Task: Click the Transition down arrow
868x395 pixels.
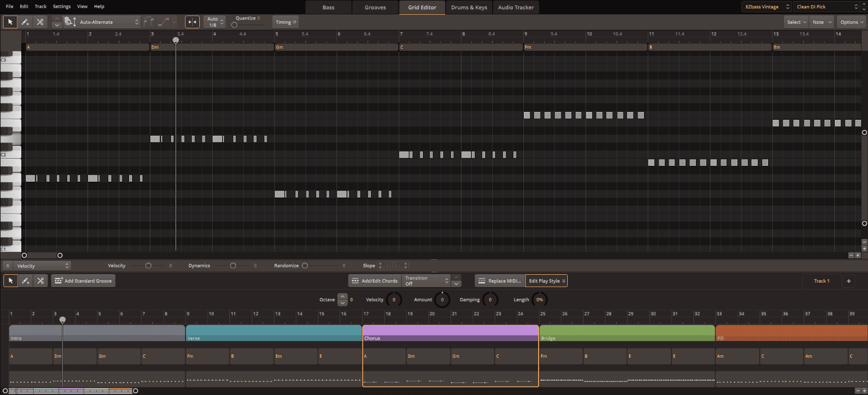Action: coord(457,284)
